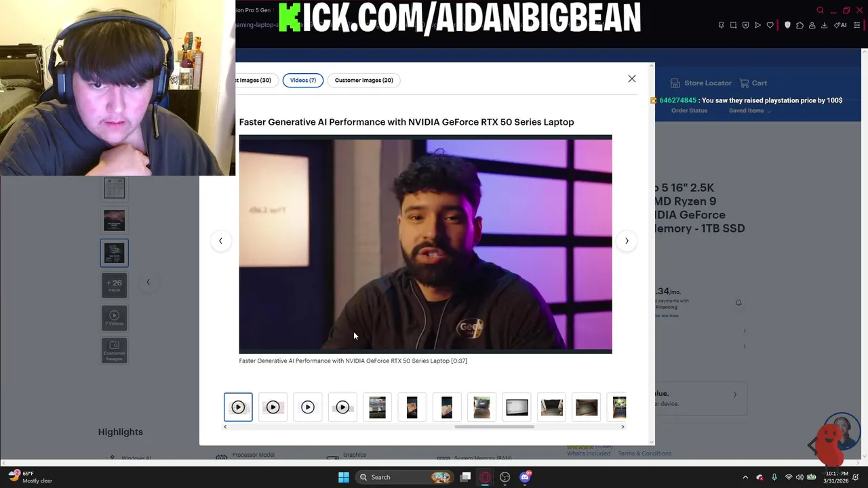Screen dimensions: 868x488
Task: Go to previous video with left arrow
Action: [x=220, y=241]
